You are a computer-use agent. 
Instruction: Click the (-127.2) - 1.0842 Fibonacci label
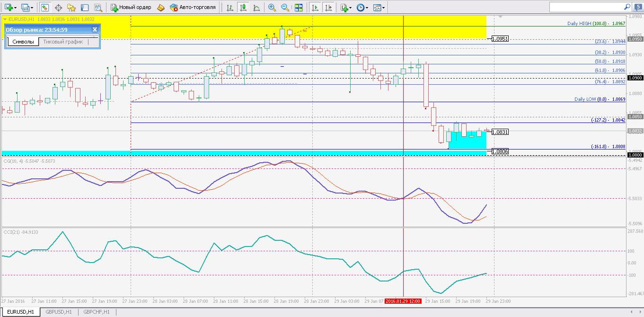click(608, 120)
